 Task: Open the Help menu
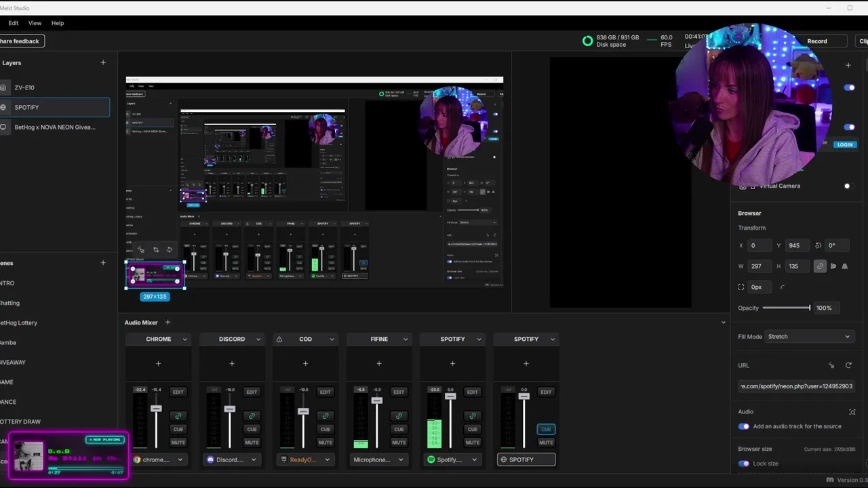pos(58,23)
